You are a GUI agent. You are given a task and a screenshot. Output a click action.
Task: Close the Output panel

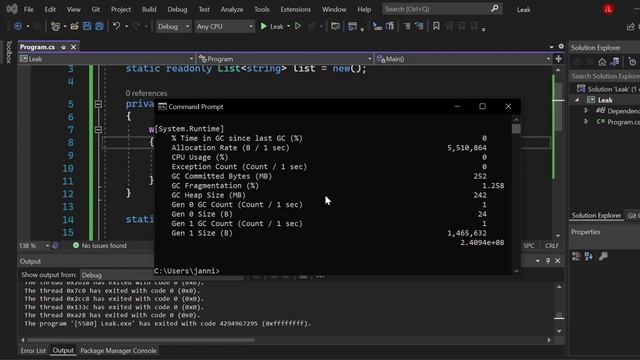click(x=558, y=261)
